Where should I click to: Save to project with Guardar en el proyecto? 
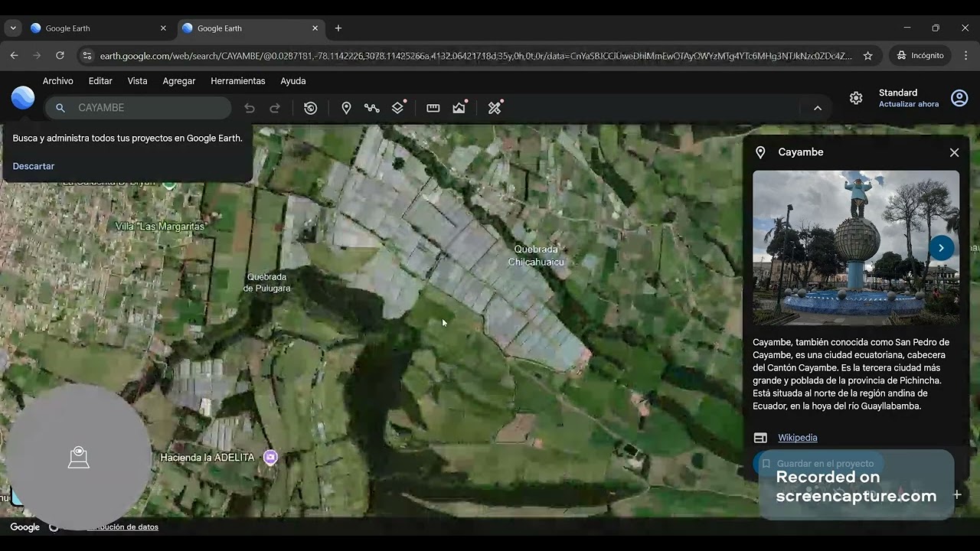(818, 464)
